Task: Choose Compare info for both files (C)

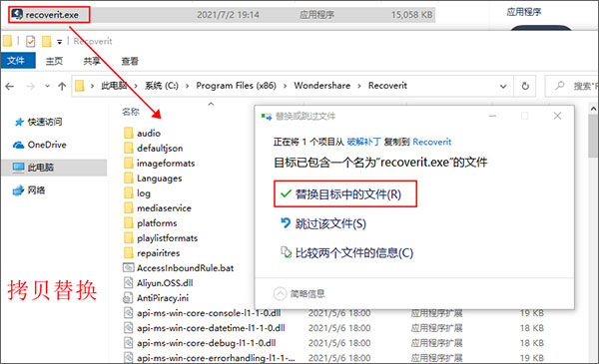Action: point(346,252)
